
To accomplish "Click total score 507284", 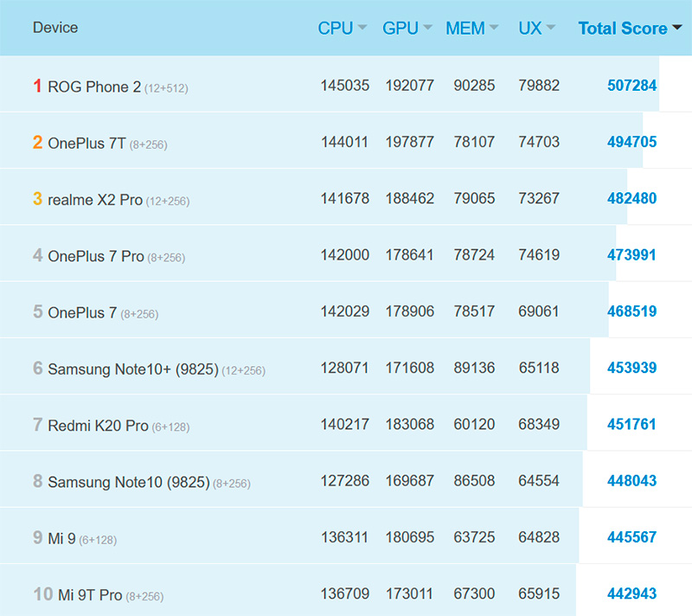I will click(631, 86).
